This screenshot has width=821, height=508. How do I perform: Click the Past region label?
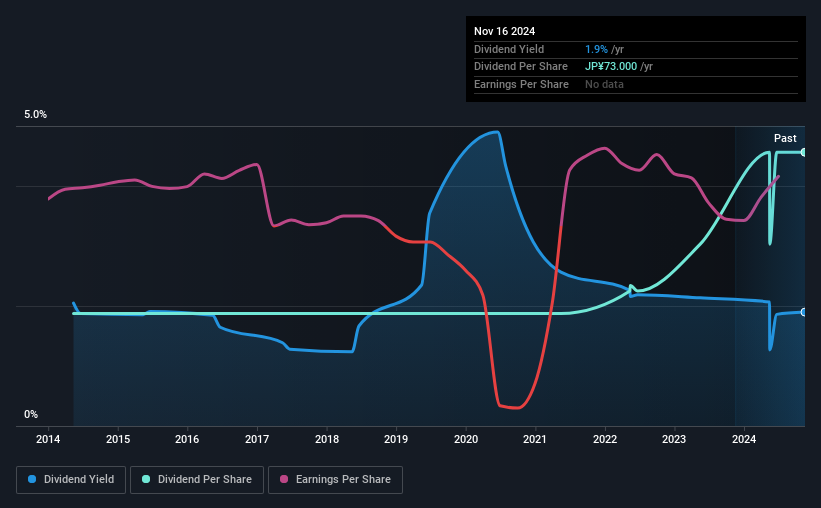785,138
